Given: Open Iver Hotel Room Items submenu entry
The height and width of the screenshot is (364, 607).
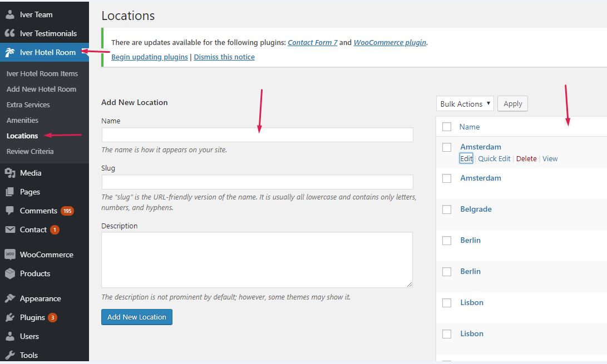Looking at the screenshot, I should pyautogui.click(x=42, y=73).
